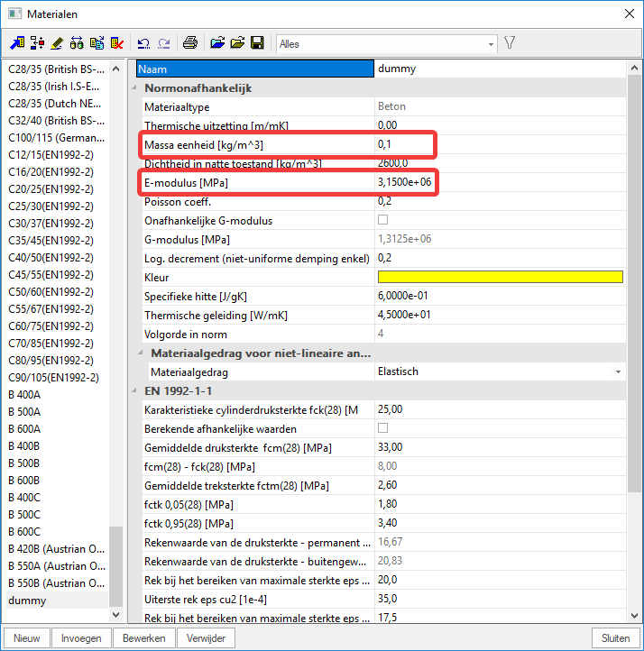Click the yellow Kleur color swatch
The image size is (644, 651).
pos(500,277)
